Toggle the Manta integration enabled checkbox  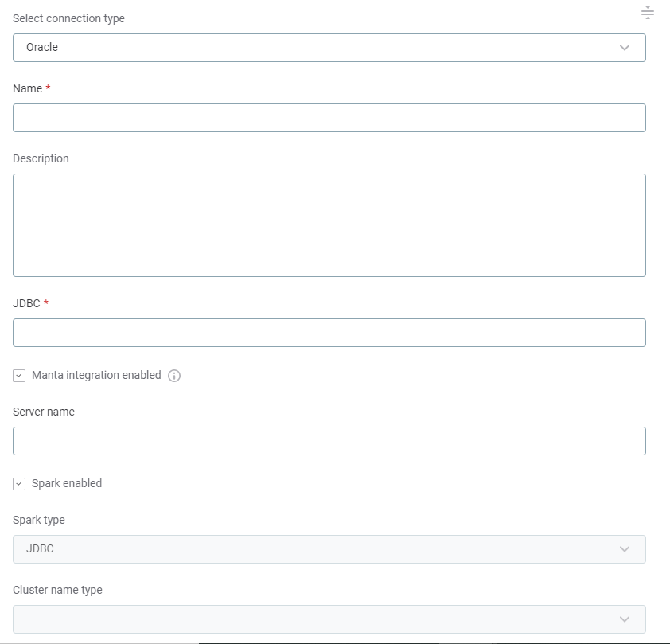(x=20, y=376)
